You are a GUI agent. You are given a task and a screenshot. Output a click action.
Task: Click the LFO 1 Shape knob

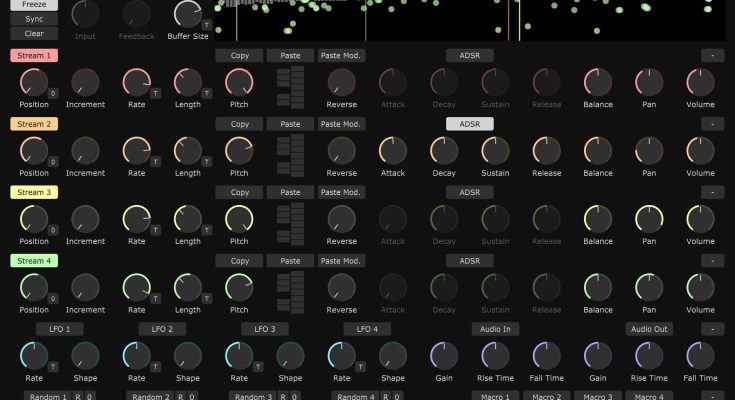click(85, 355)
